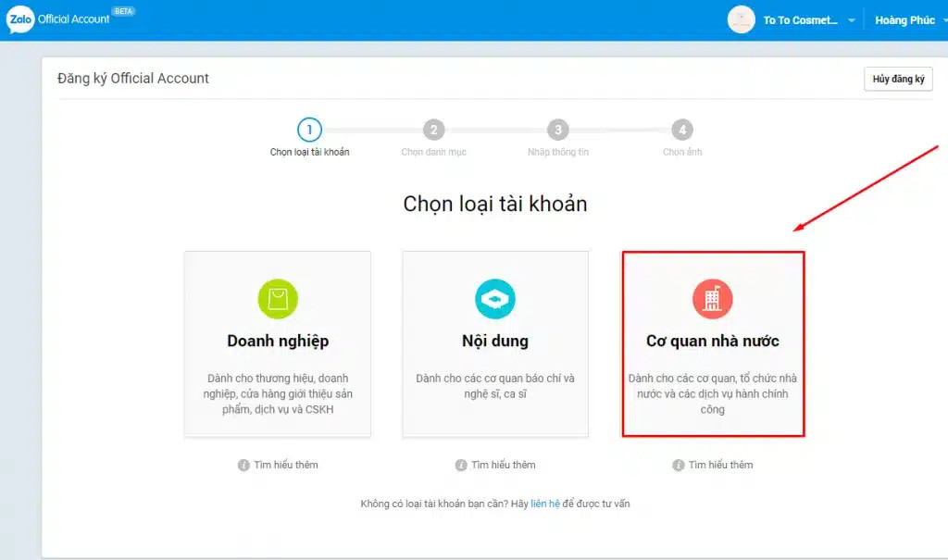The width and height of the screenshot is (948, 560).
Task: Select the Nội dung account type card
Action: pyautogui.click(x=495, y=342)
